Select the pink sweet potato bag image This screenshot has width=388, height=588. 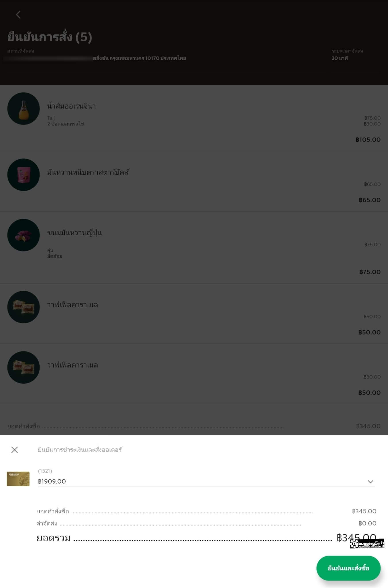click(x=24, y=175)
